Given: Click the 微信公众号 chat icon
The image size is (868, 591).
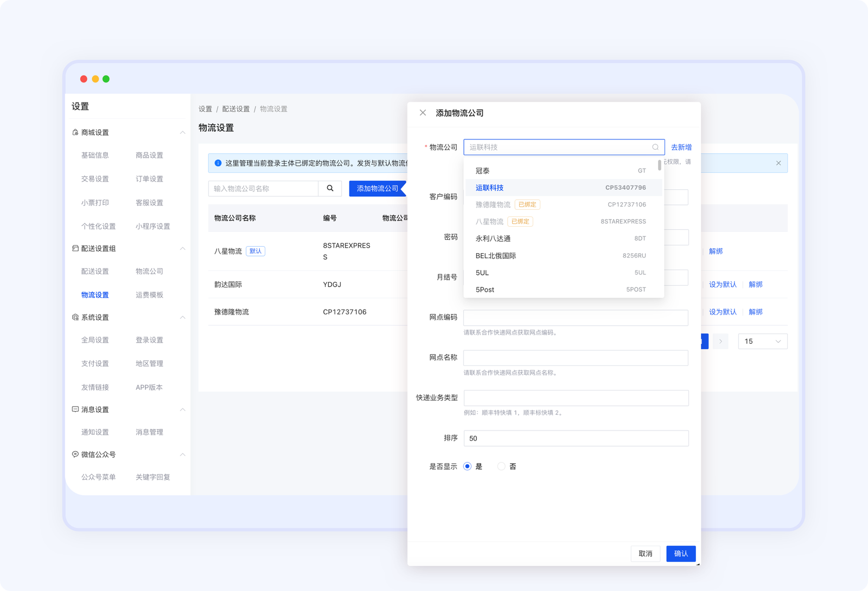Looking at the screenshot, I should pyautogui.click(x=75, y=454).
